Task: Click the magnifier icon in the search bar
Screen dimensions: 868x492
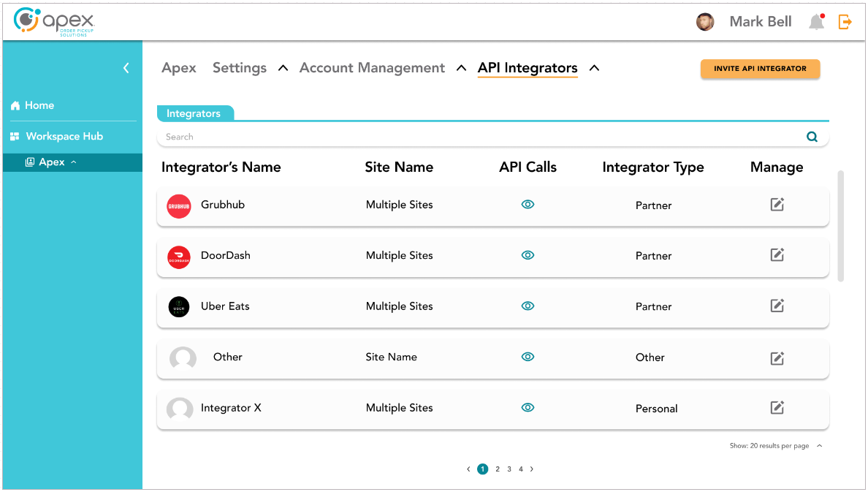Action: [x=812, y=137]
